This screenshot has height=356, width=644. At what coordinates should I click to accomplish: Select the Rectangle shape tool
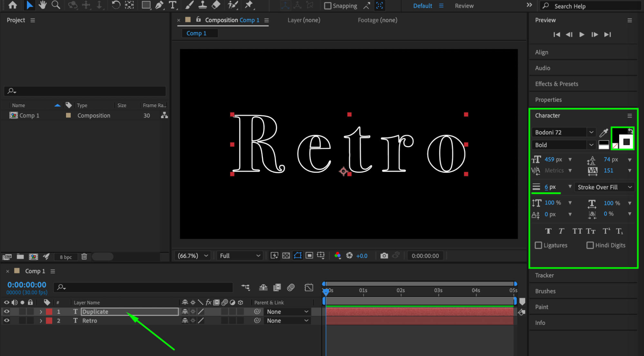click(x=146, y=5)
